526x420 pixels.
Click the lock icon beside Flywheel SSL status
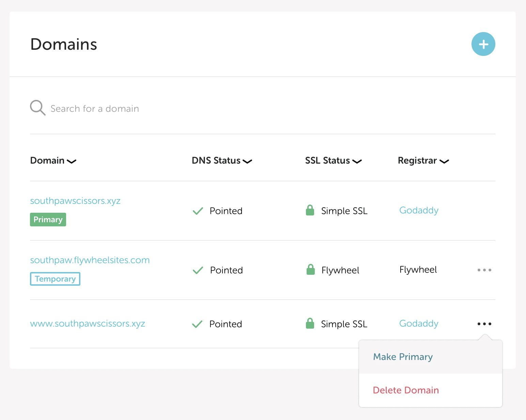pos(310,270)
